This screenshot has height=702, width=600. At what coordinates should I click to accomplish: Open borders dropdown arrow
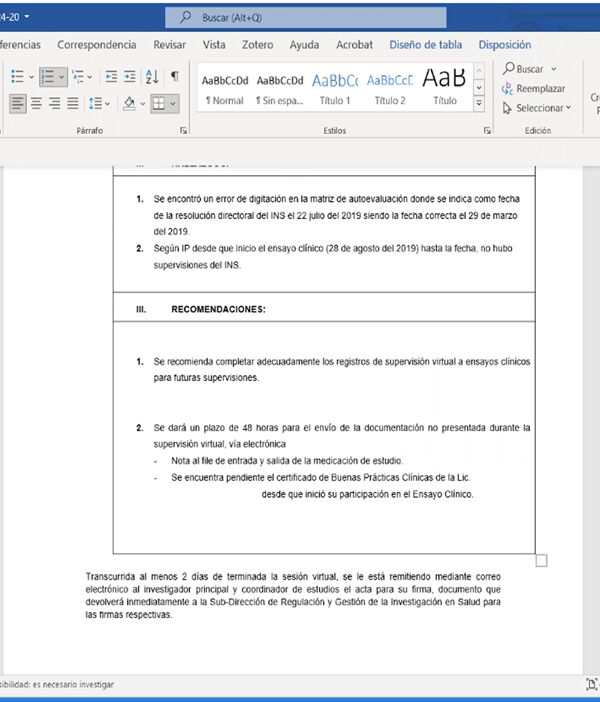[x=173, y=104]
